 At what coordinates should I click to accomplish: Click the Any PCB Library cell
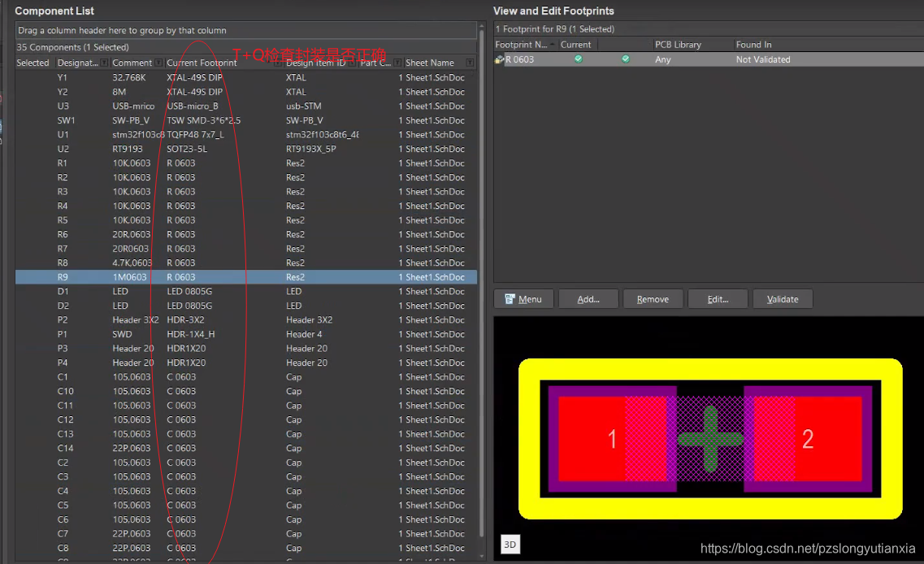click(663, 59)
